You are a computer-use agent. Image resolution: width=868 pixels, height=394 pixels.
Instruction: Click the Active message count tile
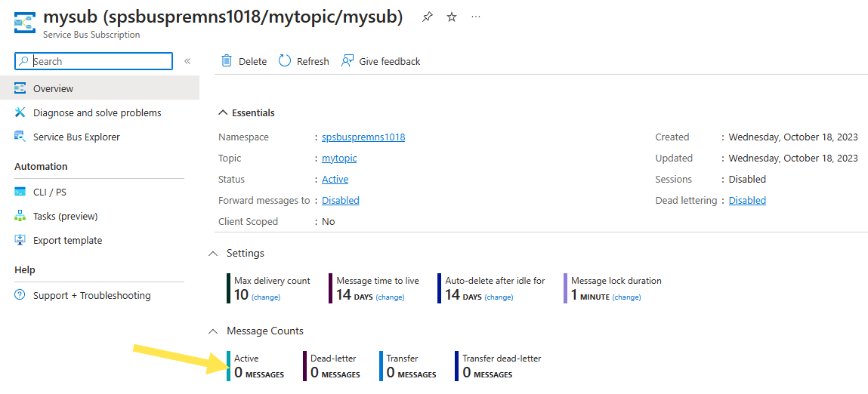click(x=256, y=366)
